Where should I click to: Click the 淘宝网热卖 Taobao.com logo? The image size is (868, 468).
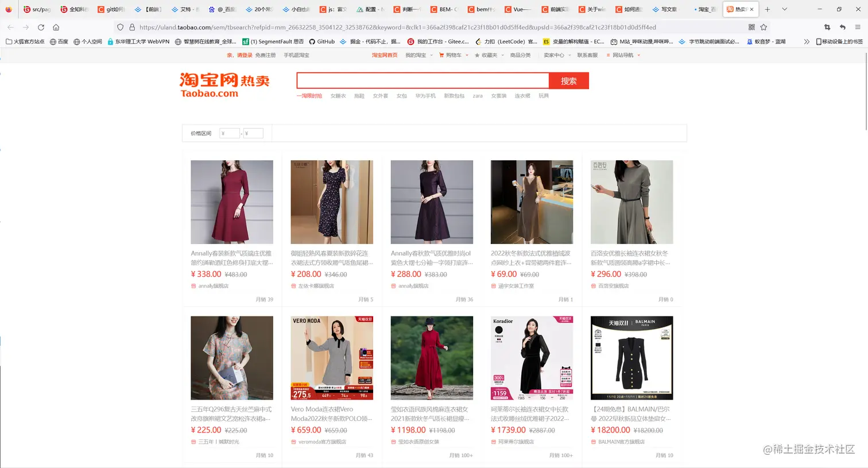pyautogui.click(x=224, y=85)
